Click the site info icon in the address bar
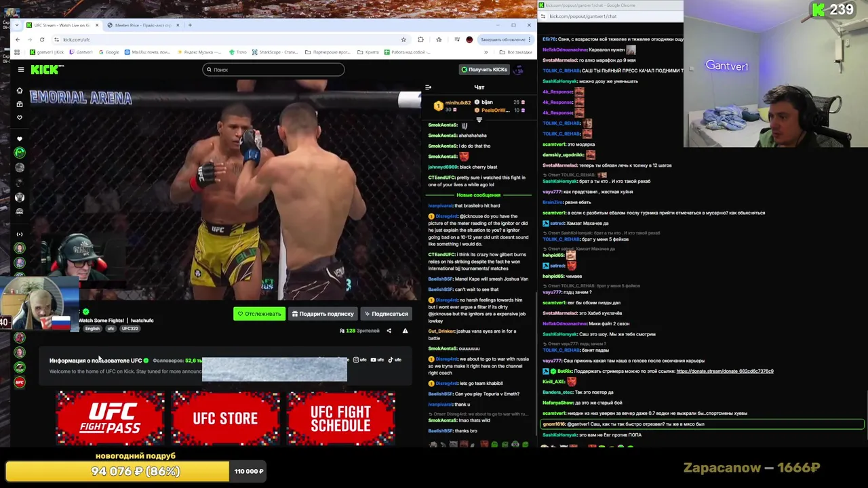This screenshot has height=488, width=868. tap(56, 39)
